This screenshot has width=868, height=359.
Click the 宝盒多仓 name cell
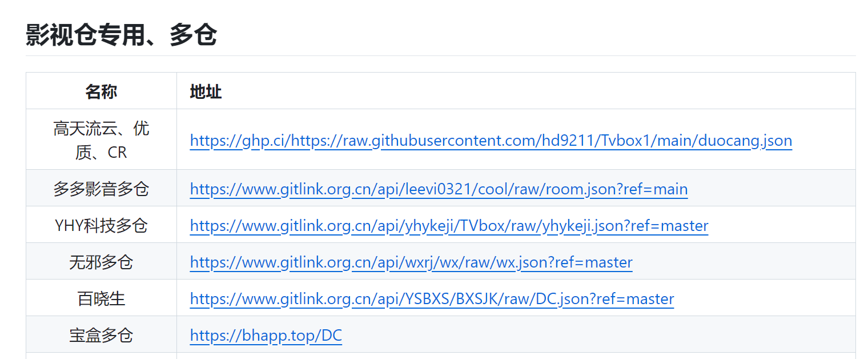pyautogui.click(x=101, y=335)
